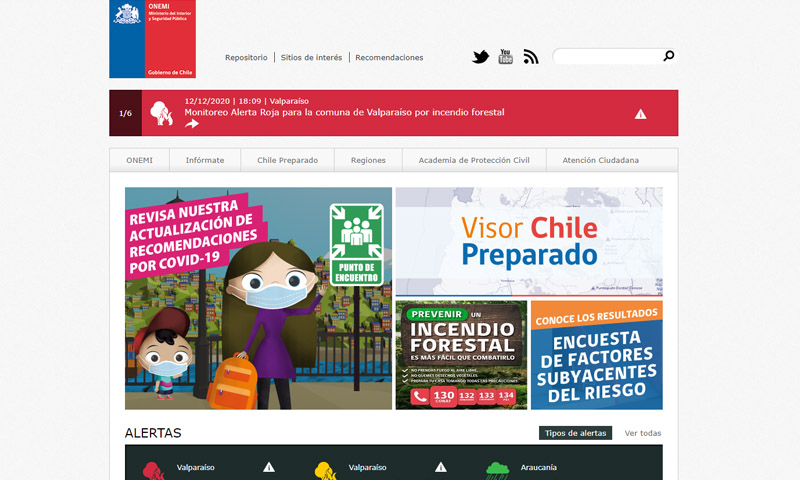
Task: Open the Atención Ciudadana menu tab
Action: click(x=601, y=160)
